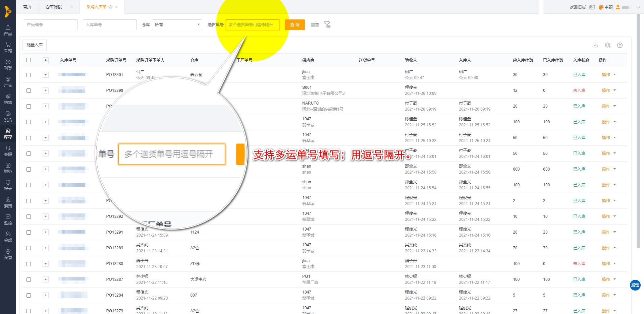This screenshot has height=314, width=644.
Task: Open 操作 dropdown for PO13301 row
Action: click(x=615, y=74)
